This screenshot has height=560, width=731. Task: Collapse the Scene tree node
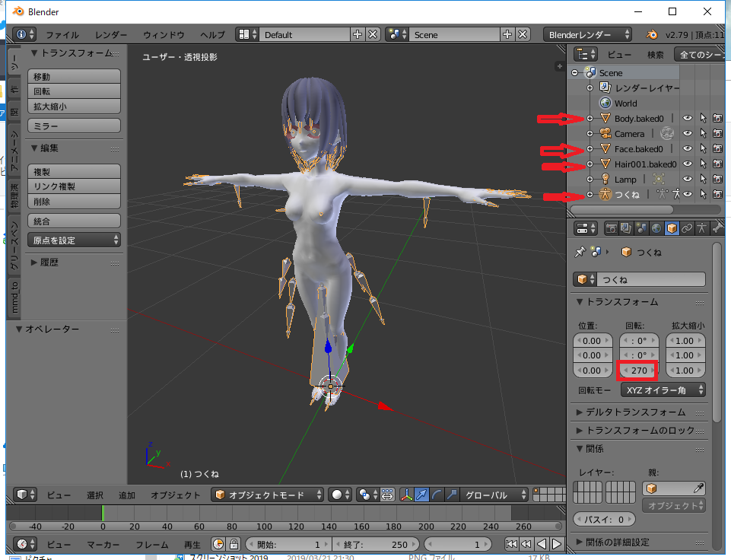tap(575, 73)
